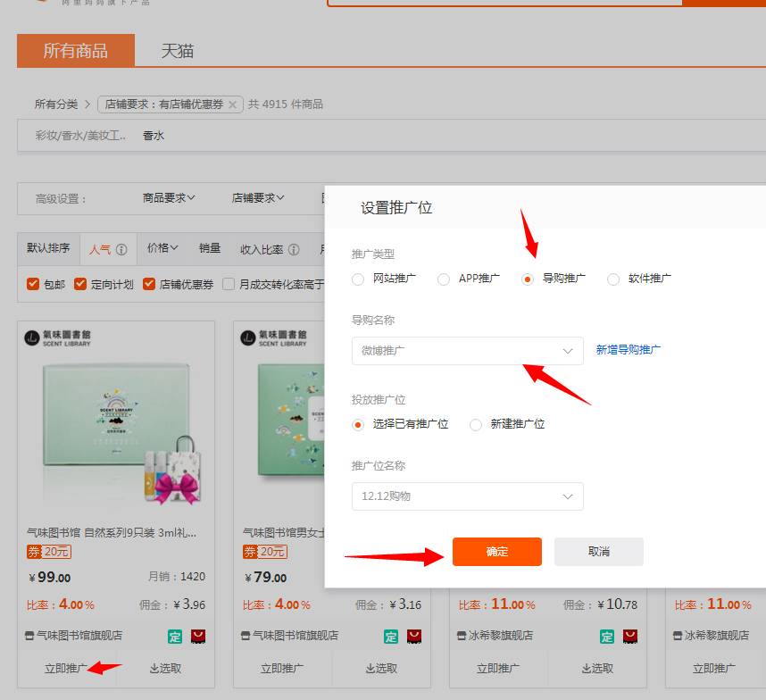Screen dimensions: 766x700
Task: Click the download icon beside first 选取
Action: click(x=154, y=668)
